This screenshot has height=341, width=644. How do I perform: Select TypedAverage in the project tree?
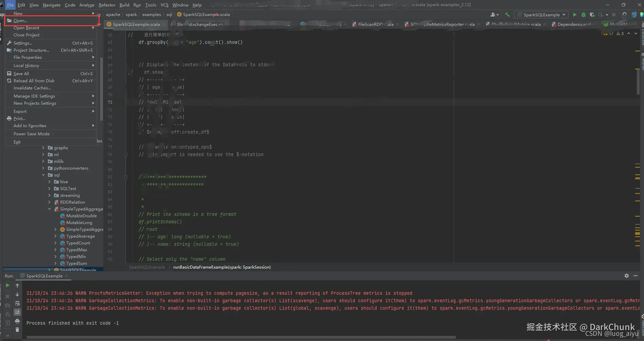point(80,236)
